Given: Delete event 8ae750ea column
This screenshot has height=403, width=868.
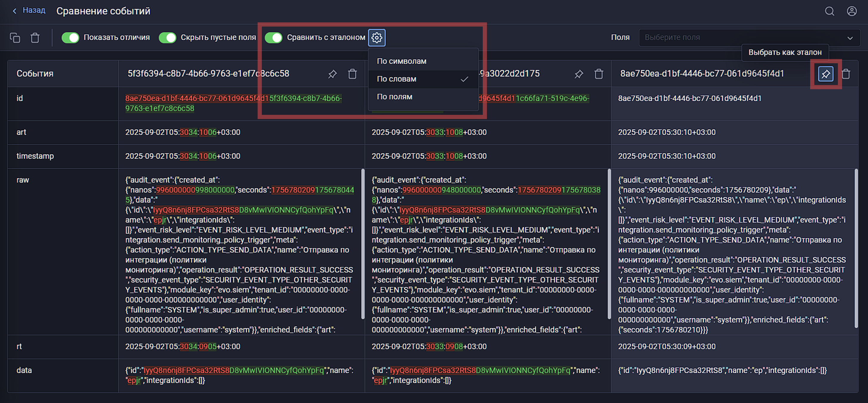Looking at the screenshot, I should coord(846,74).
